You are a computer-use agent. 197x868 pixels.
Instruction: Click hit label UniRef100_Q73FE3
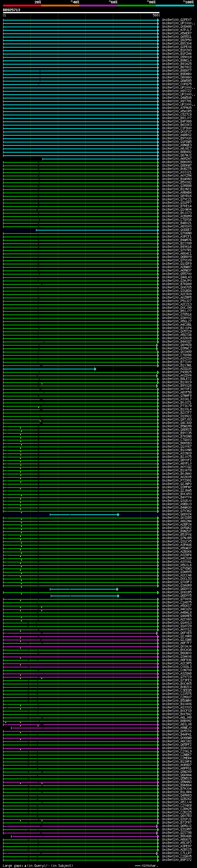point(176,680)
